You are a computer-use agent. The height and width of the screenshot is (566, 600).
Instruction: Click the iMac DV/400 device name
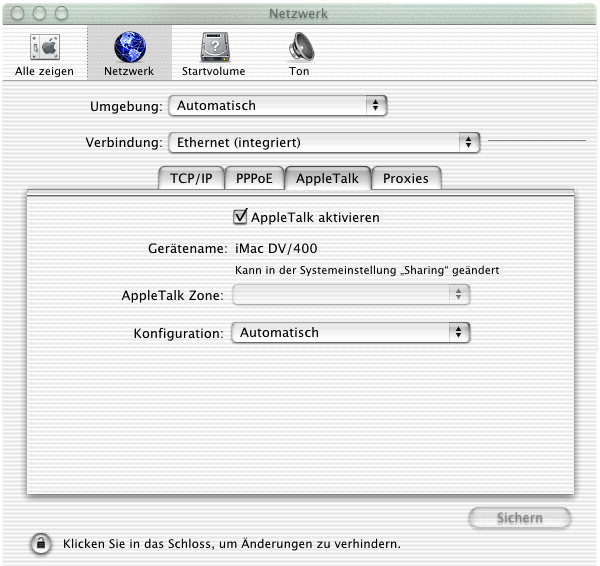pos(276,249)
